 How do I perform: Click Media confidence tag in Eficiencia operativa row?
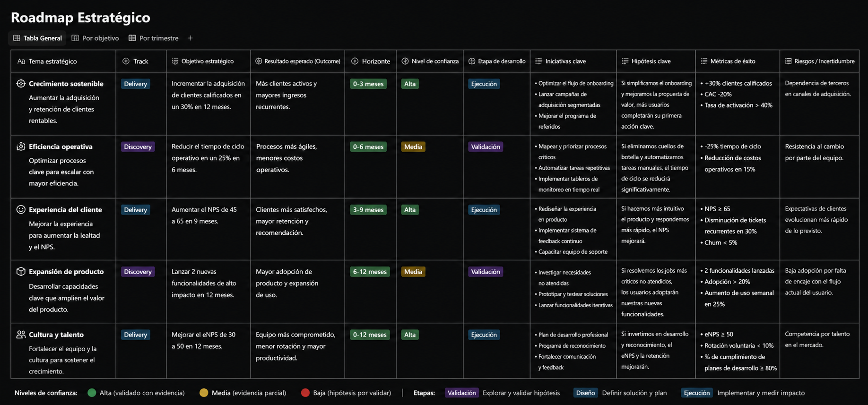[x=413, y=147]
